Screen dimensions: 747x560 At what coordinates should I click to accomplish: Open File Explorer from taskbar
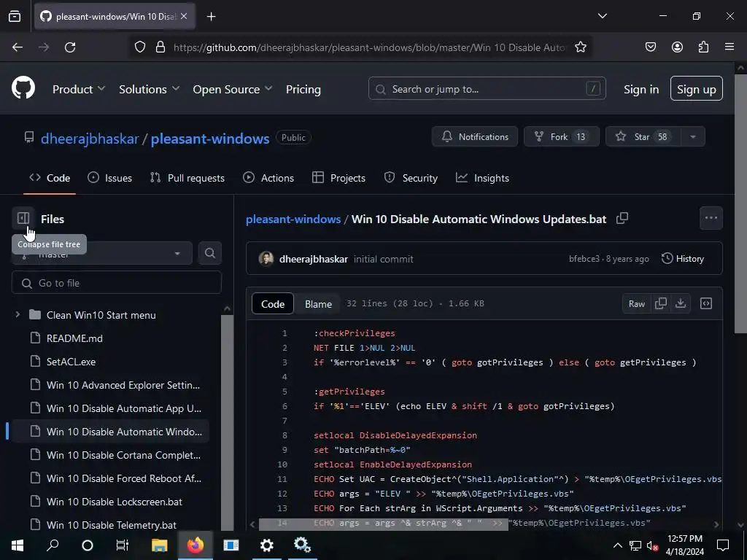click(160, 545)
